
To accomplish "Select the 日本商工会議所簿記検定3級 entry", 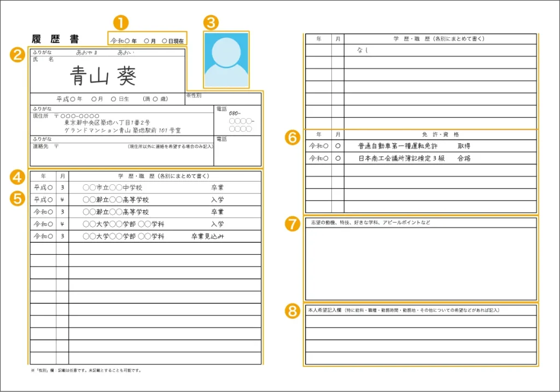I will (401, 158).
